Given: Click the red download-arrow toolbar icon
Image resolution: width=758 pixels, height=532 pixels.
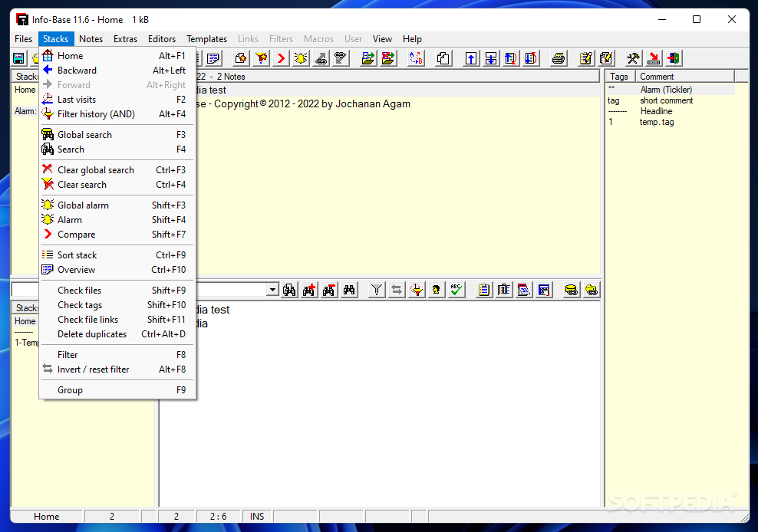Looking at the screenshot, I should (654, 58).
